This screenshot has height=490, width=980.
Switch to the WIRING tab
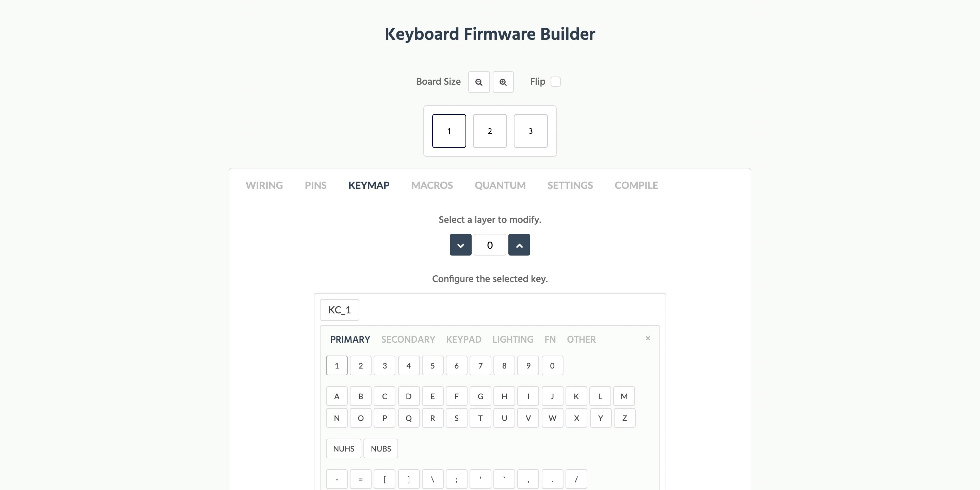pos(264,185)
